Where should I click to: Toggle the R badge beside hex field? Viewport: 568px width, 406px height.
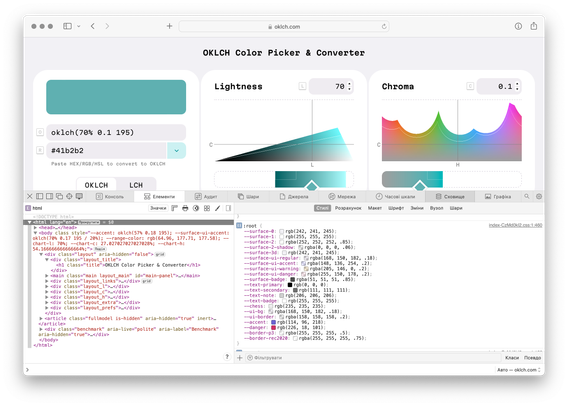(x=40, y=150)
